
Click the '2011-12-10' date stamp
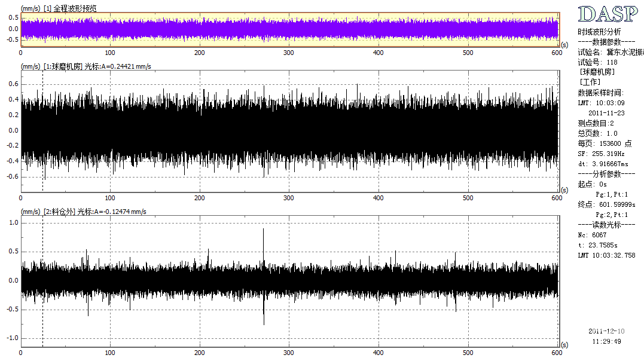coord(606,331)
